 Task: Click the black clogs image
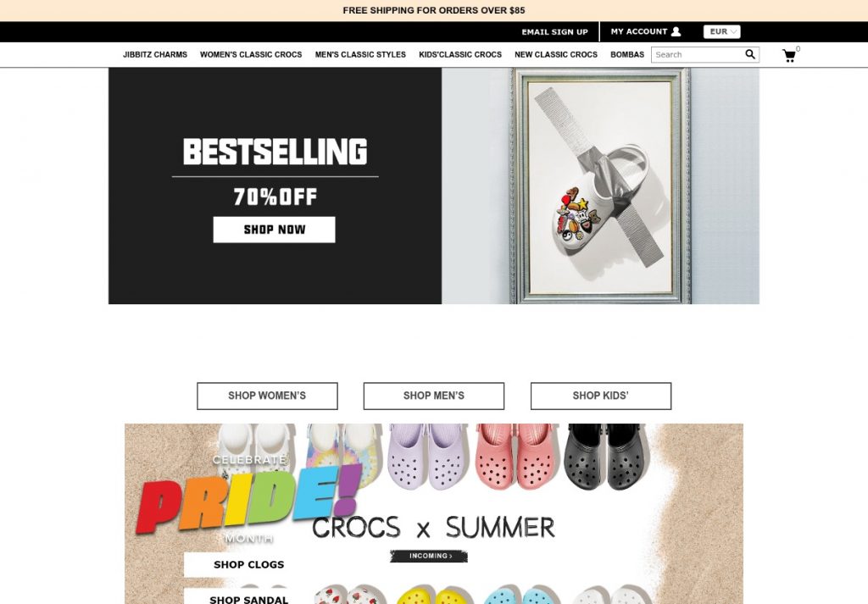pyautogui.click(x=606, y=457)
